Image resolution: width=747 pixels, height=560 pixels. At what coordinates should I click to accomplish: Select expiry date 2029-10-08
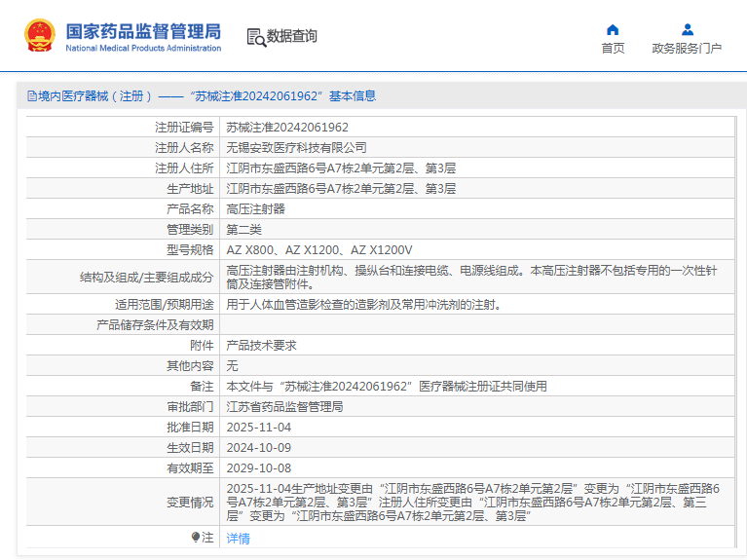tap(259, 468)
